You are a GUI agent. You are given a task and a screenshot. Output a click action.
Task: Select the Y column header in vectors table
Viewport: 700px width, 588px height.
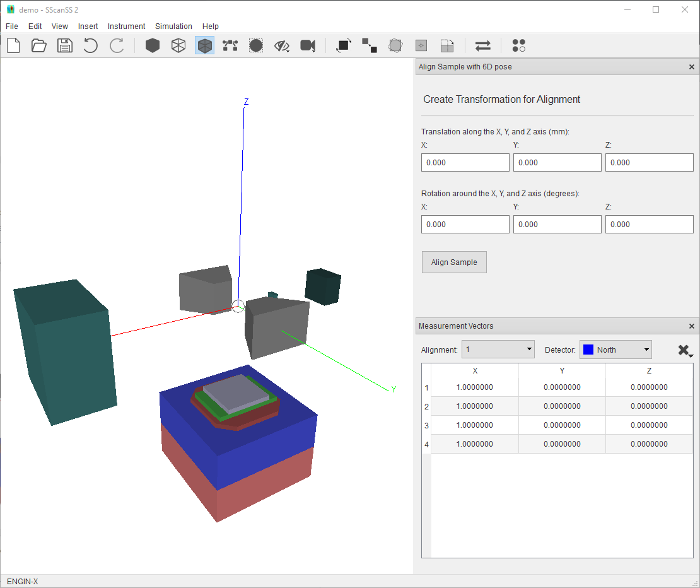coord(562,371)
